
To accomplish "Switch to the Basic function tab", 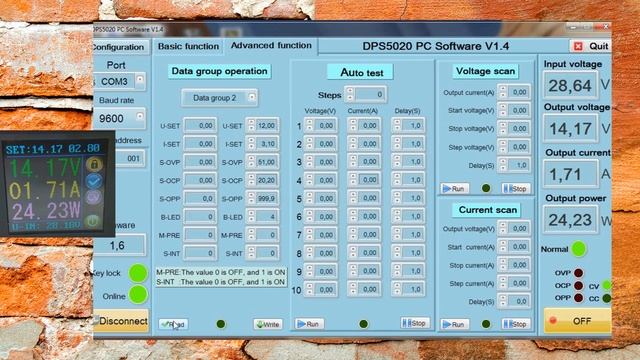I will coord(188,47).
